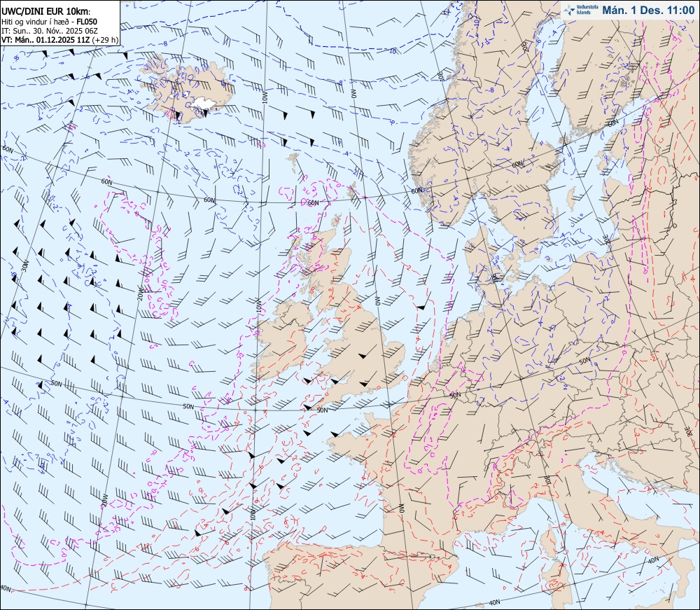Screen dimensions: 700x610
Task: Click the 'VT: Mán.. 01.12.2025 11Z' line
Action: coord(45,39)
